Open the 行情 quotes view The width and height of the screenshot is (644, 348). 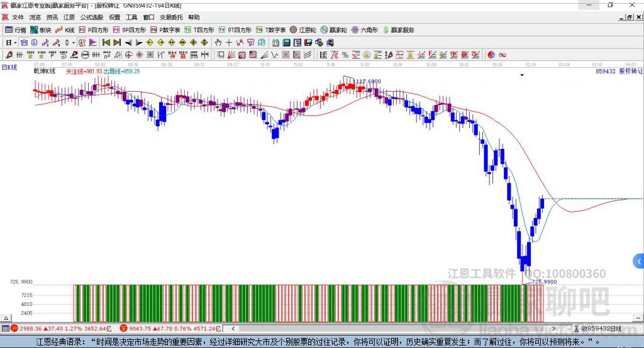[15, 30]
